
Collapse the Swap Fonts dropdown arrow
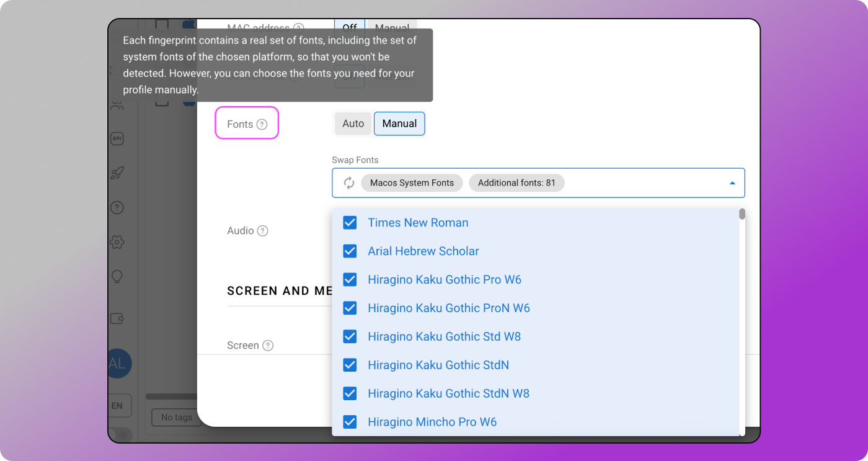(x=732, y=183)
